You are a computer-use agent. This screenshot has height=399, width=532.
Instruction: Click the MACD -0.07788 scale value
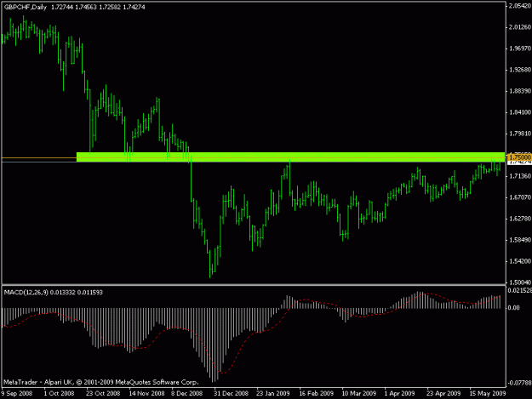pos(519,383)
